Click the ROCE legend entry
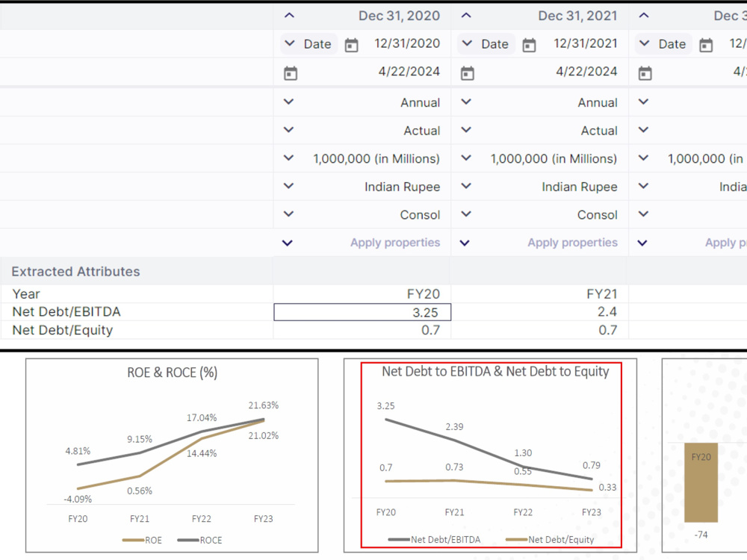This screenshot has height=560, width=747. click(200, 540)
